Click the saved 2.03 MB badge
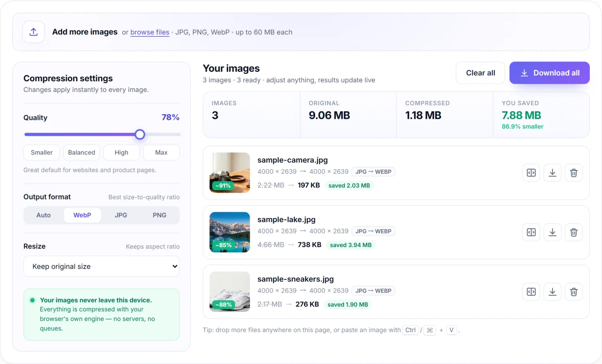 pyautogui.click(x=349, y=186)
